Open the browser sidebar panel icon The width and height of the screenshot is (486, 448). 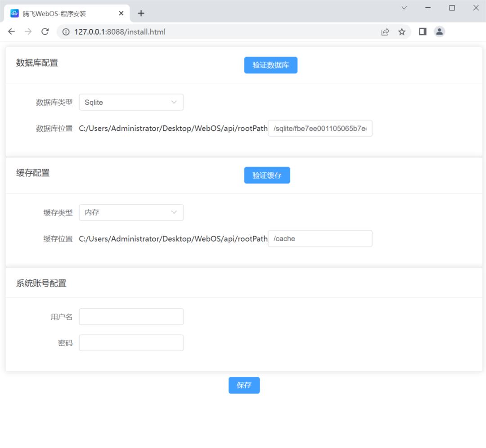tap(422, 31)
